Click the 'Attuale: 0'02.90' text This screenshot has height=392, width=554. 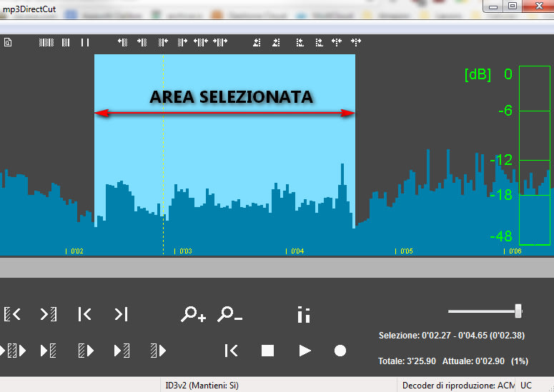pos(473,361)
